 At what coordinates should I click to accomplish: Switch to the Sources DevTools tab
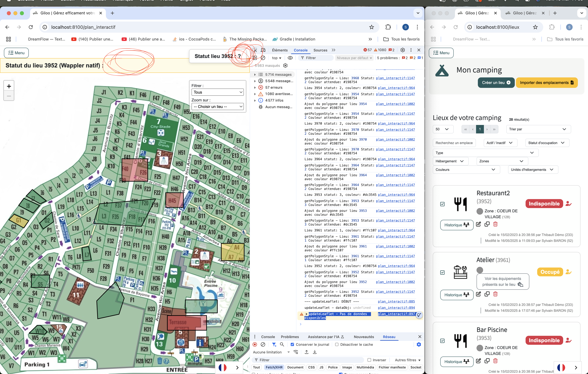(320, 50)
